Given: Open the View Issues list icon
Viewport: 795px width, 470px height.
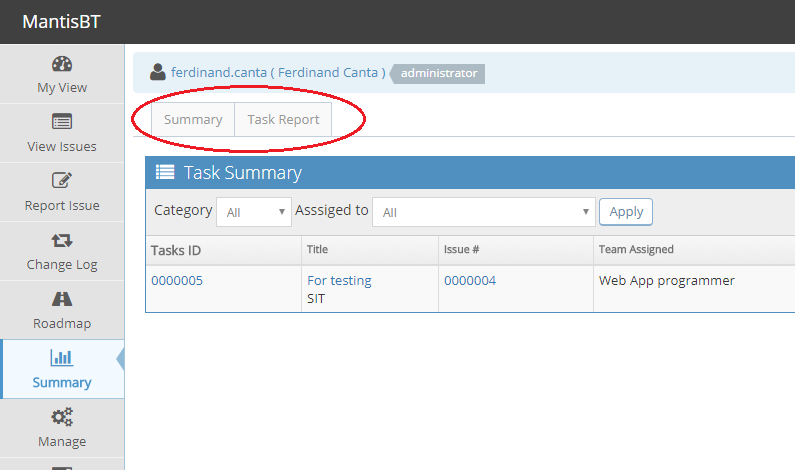Looking at the screenshot, I should tap(62, 122).
